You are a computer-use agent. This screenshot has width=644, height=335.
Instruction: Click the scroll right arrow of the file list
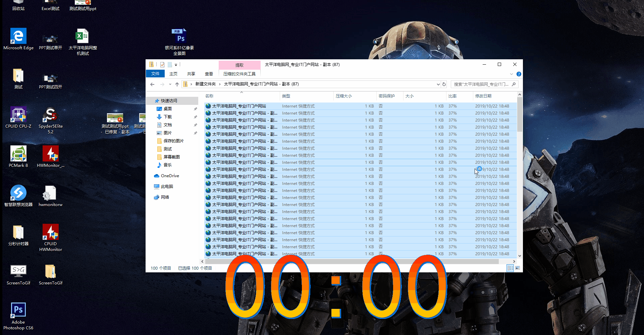[x=514, y=261]
